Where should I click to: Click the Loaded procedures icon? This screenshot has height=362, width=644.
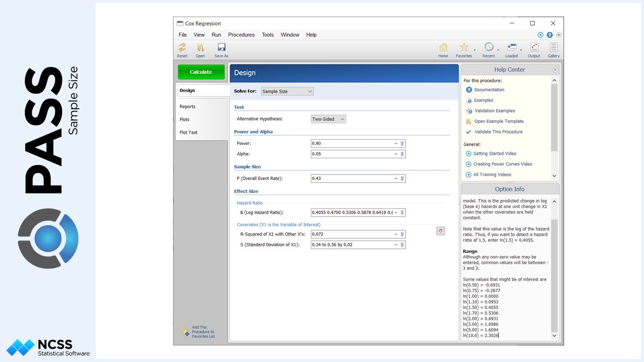(512, 47)
